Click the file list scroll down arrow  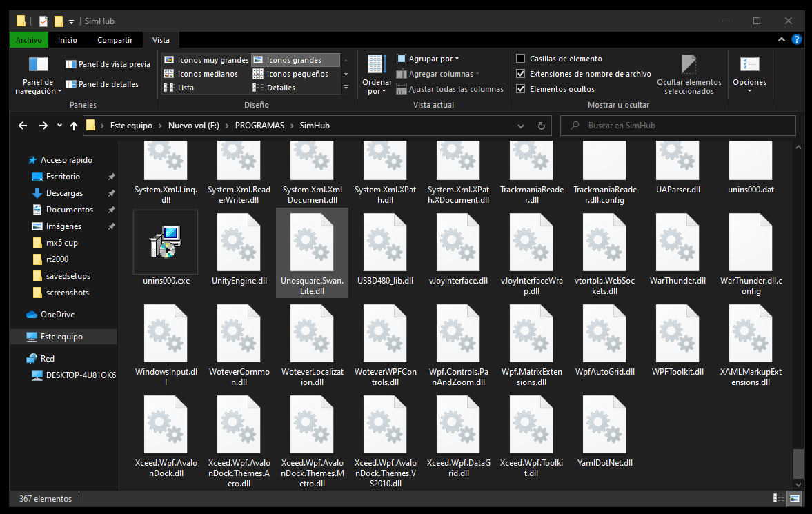(x=798, y=485)
